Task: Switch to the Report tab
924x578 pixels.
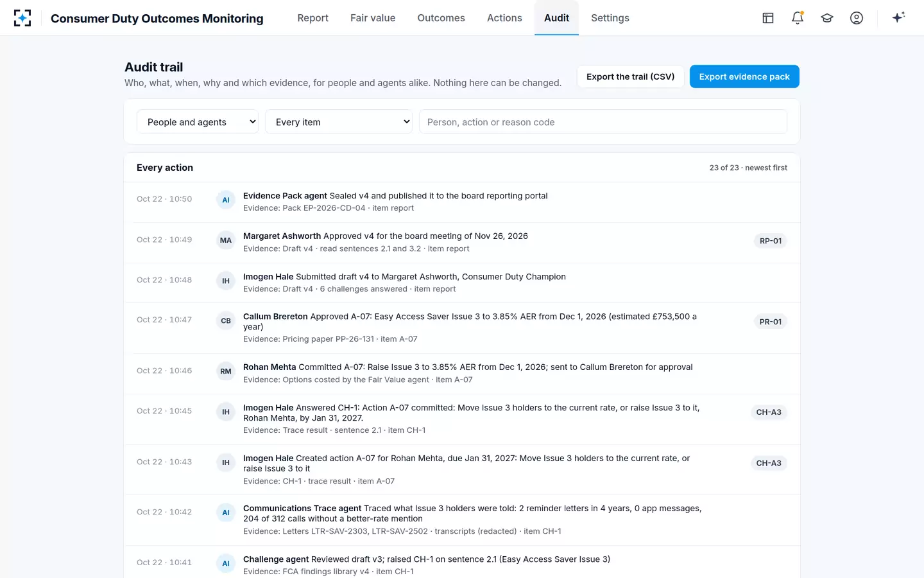Action: click(x=312, y=18)
